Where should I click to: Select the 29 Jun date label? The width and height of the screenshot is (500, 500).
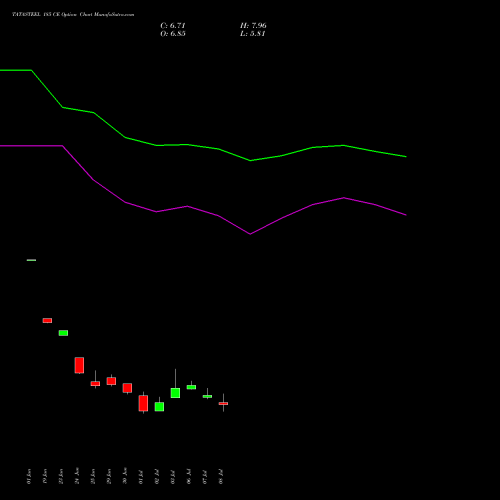click(x=109, y=476)
